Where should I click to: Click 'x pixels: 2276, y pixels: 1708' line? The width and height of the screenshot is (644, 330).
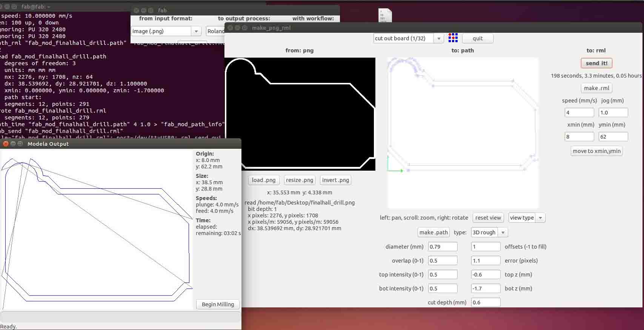[x=283, y=215]
